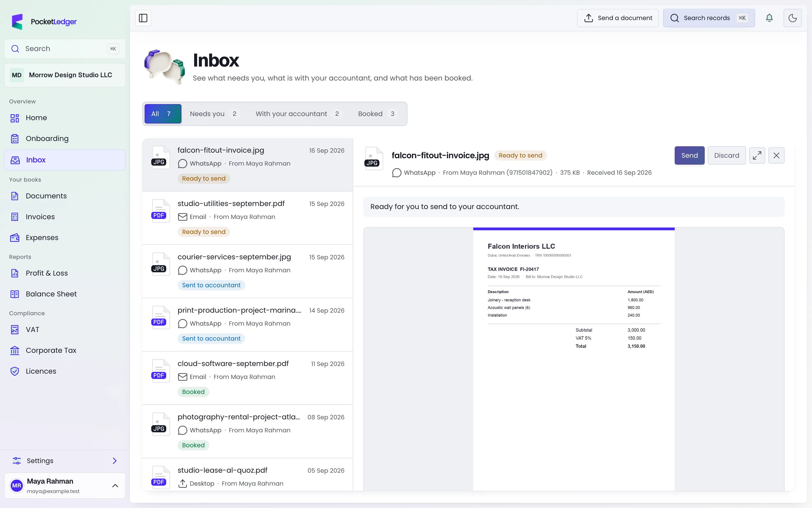Click the Send button for the invoice
Viewport: 812px width, 508px height.
point(689,155)
